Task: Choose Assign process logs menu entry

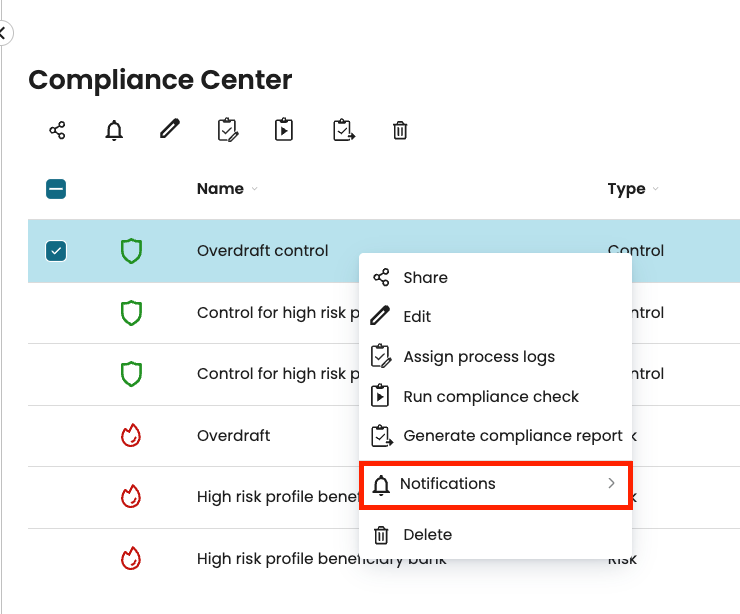Action: coord(478,357)
